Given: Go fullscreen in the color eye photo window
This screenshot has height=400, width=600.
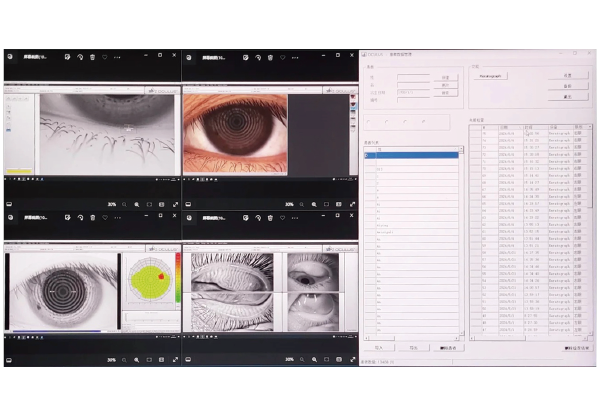Looking at the screenshot, I should pyautogui.click(x=352, y=204).
